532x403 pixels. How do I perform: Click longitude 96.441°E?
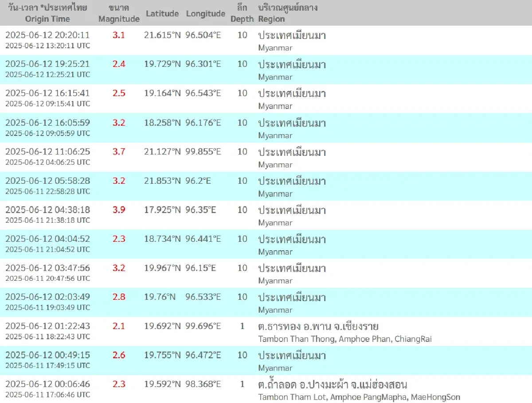(x=203, y=239)
